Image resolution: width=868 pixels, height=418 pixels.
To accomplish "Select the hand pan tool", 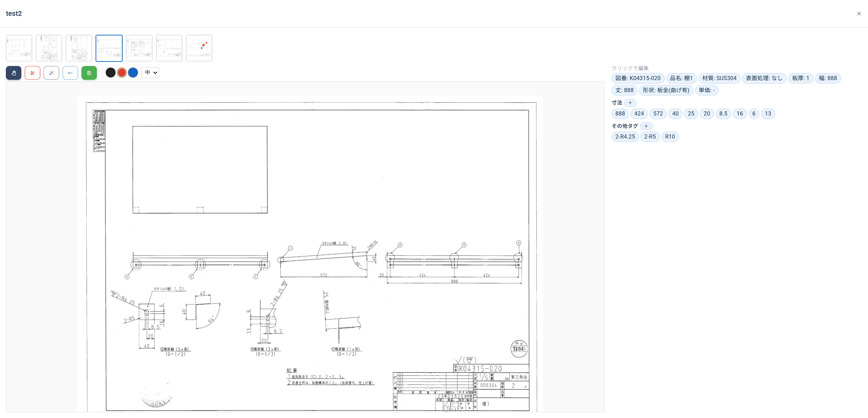I will 14,73.
